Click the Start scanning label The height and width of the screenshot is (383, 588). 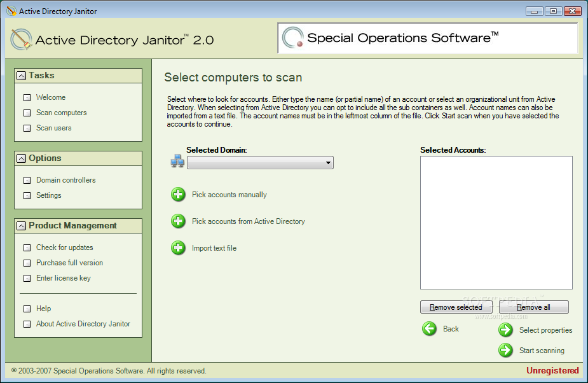[542, 351]
